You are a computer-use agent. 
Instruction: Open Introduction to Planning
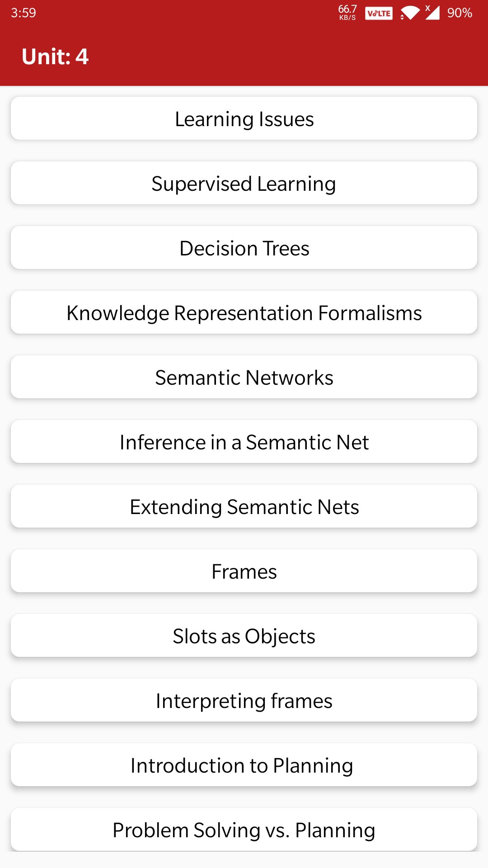coord(244,765)
